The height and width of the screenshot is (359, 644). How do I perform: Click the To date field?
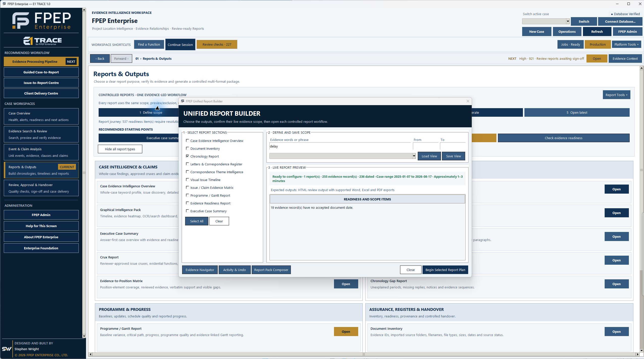453,146
